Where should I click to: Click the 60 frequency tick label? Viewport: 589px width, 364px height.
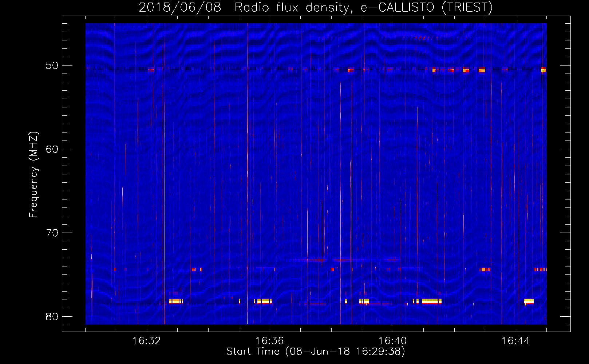[52, 149]
